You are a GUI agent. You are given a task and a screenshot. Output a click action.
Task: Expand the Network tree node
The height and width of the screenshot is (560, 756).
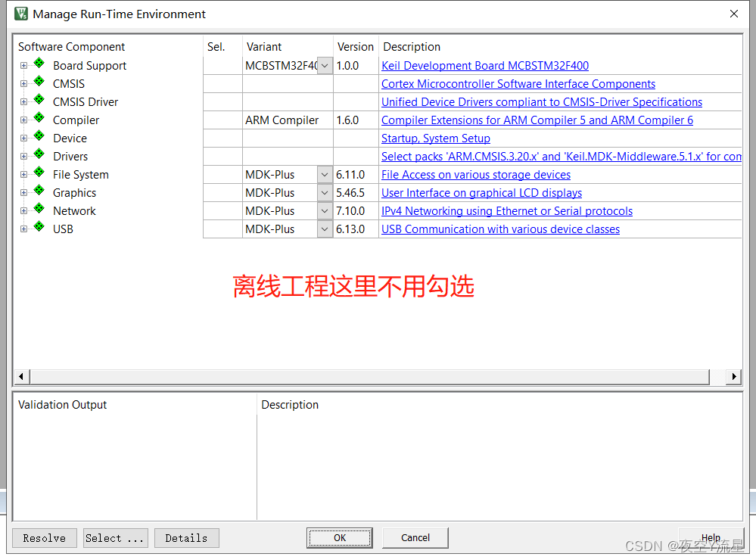point(23,211)
